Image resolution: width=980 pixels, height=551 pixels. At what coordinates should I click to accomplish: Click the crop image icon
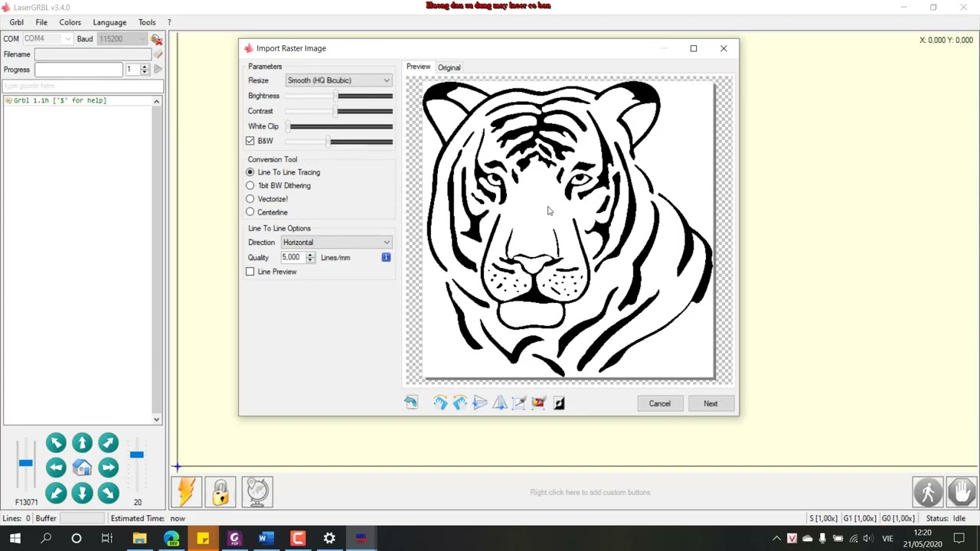coord(519,403)
